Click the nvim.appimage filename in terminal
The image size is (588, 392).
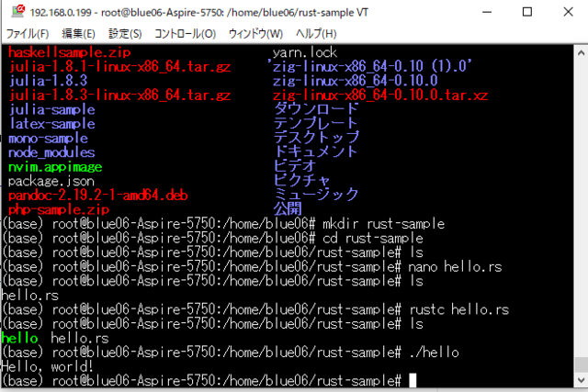pos(55,167)
